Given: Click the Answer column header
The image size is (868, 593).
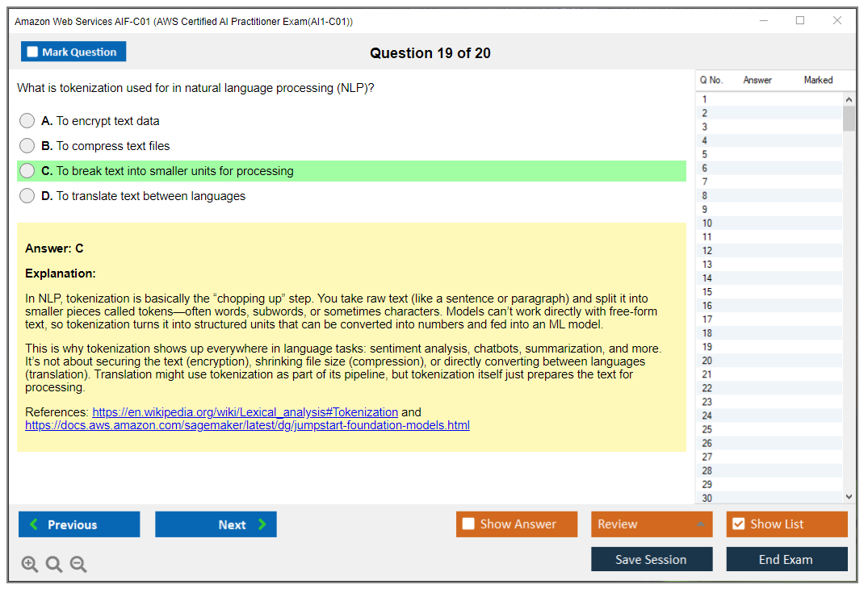Looking at the screenshot, I should pos(758,80).
